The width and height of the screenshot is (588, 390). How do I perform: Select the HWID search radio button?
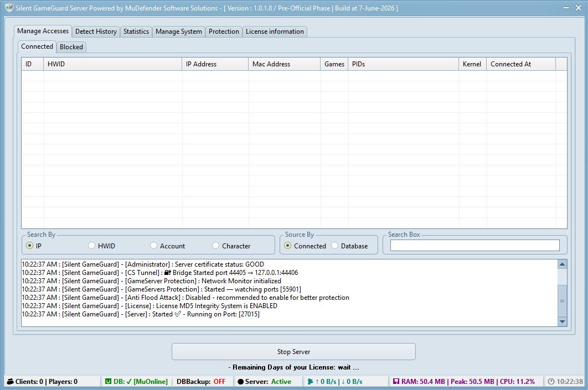[x=91, y=246]
